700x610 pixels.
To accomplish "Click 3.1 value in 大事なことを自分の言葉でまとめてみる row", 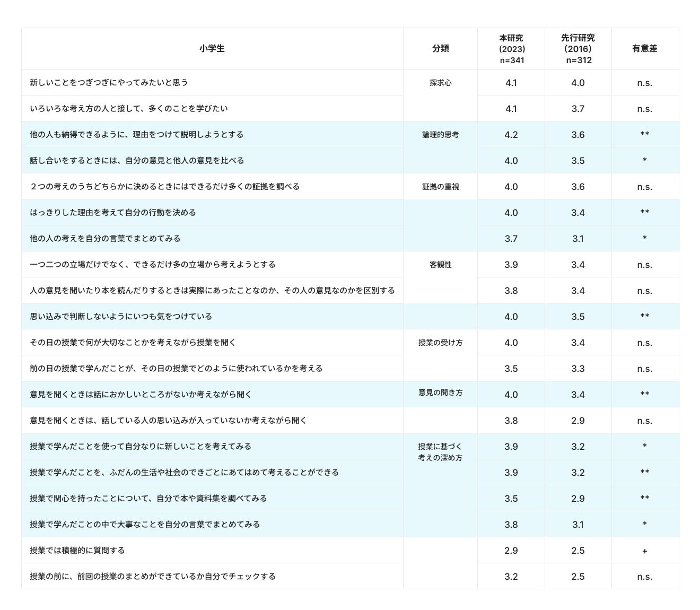I will coord(578,525).
